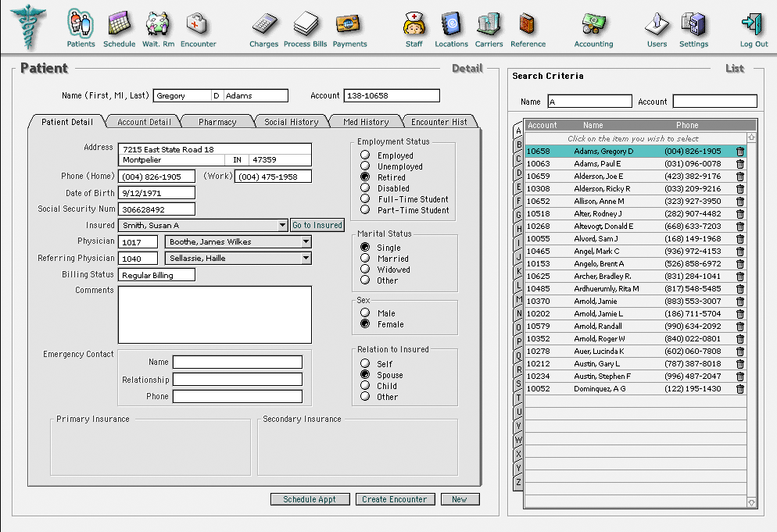Select Self relation to insured
The width and height of the screenshot is (777, 532).
point(365,363)
